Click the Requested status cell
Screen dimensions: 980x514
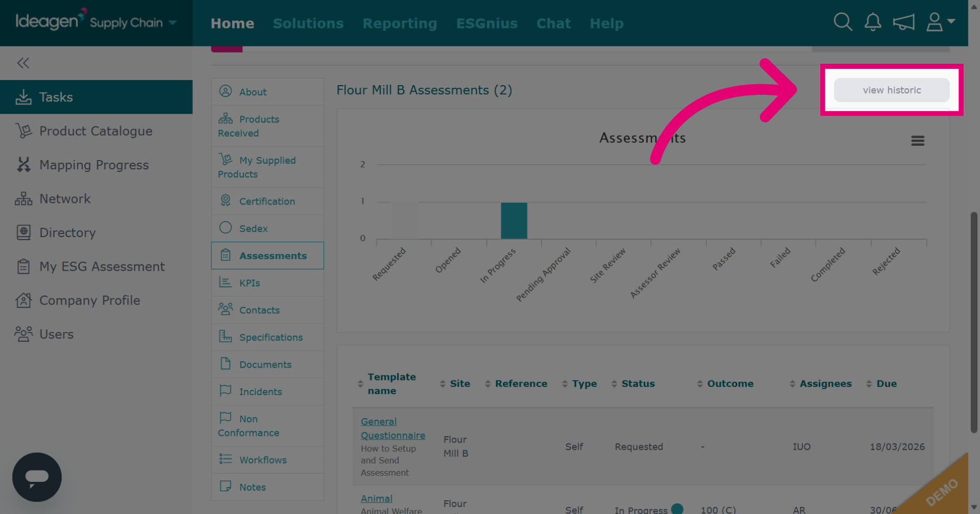pyautogui.click(x=639, y=447)
